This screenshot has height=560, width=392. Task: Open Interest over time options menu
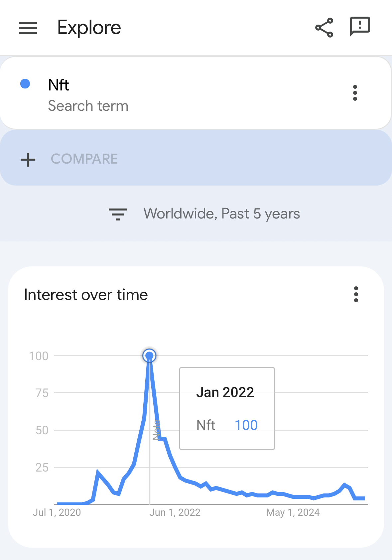(356, 294)
